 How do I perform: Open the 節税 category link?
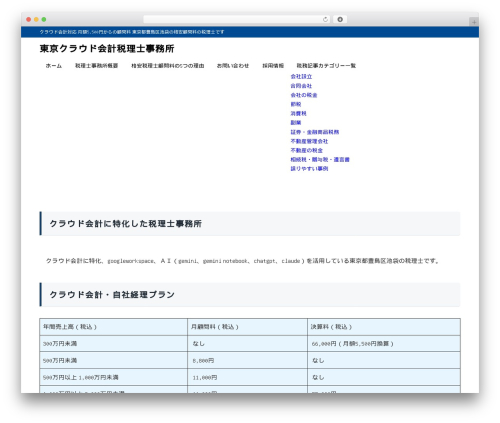click(x=296, y=104)
